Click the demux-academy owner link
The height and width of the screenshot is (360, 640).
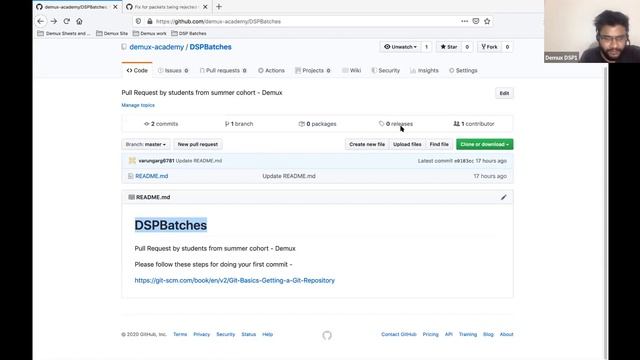tap(157, 47)
